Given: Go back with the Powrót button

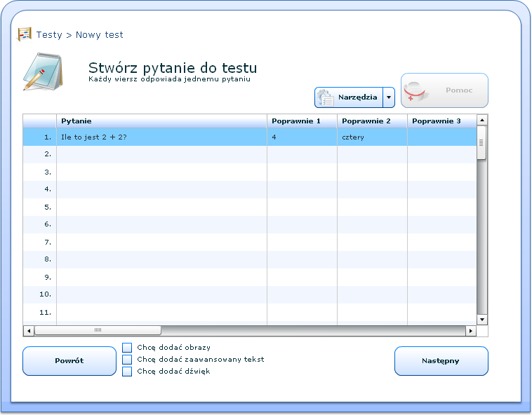Looking at the screenshot, I should [x=69, y=361].
